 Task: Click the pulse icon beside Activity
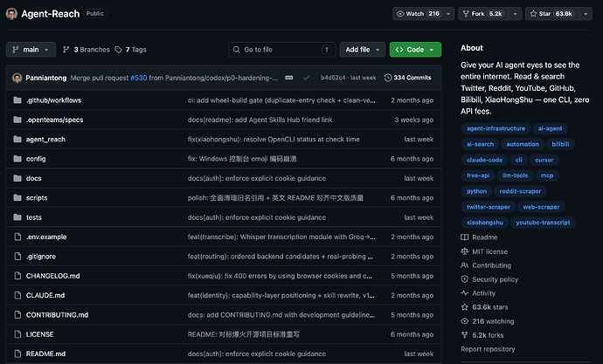point(465,293)
